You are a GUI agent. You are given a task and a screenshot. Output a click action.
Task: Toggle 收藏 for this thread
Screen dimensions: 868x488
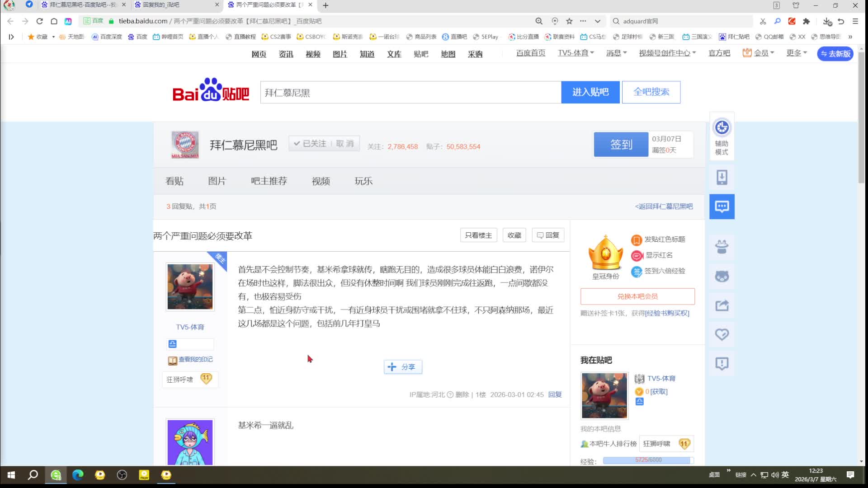pyautogui.click(x=514, y=235)
